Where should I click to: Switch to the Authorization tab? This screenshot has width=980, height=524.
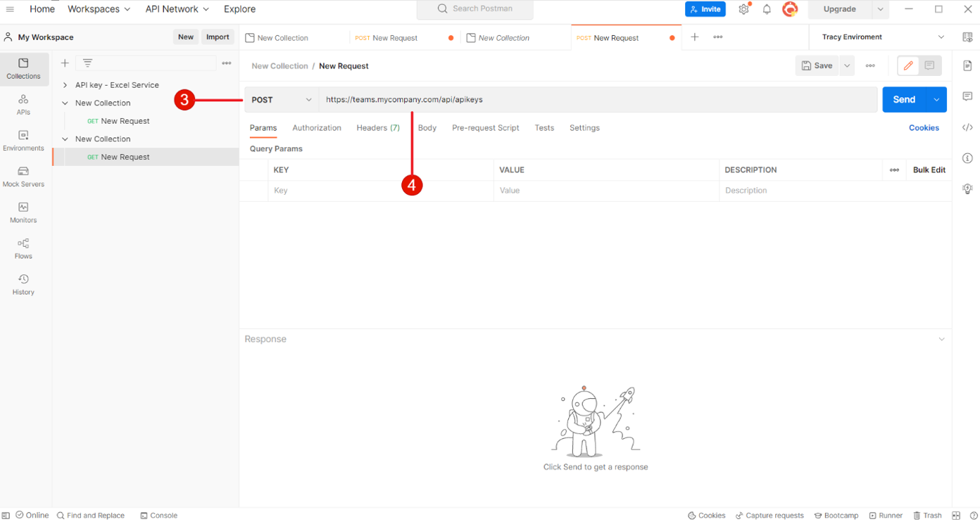pos(316,128)
